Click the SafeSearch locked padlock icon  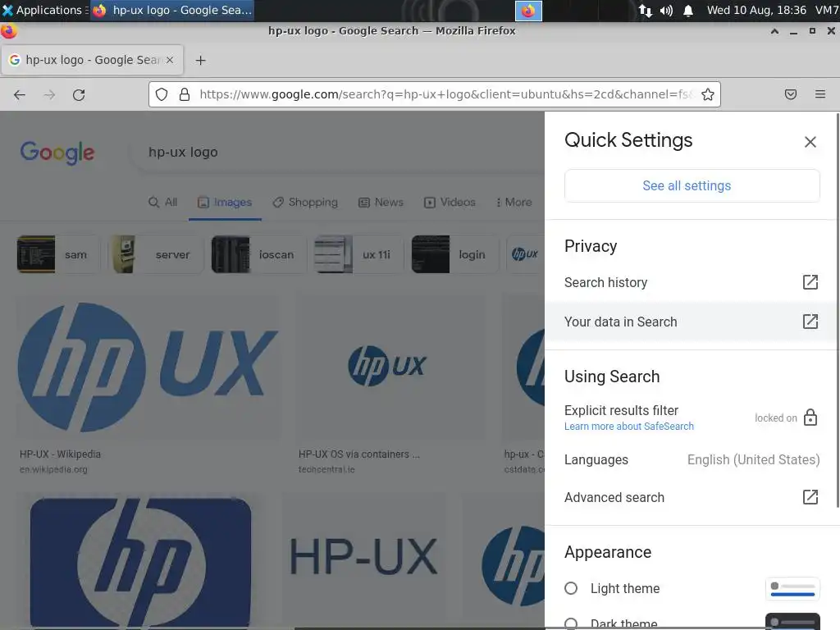click(810, 418)
